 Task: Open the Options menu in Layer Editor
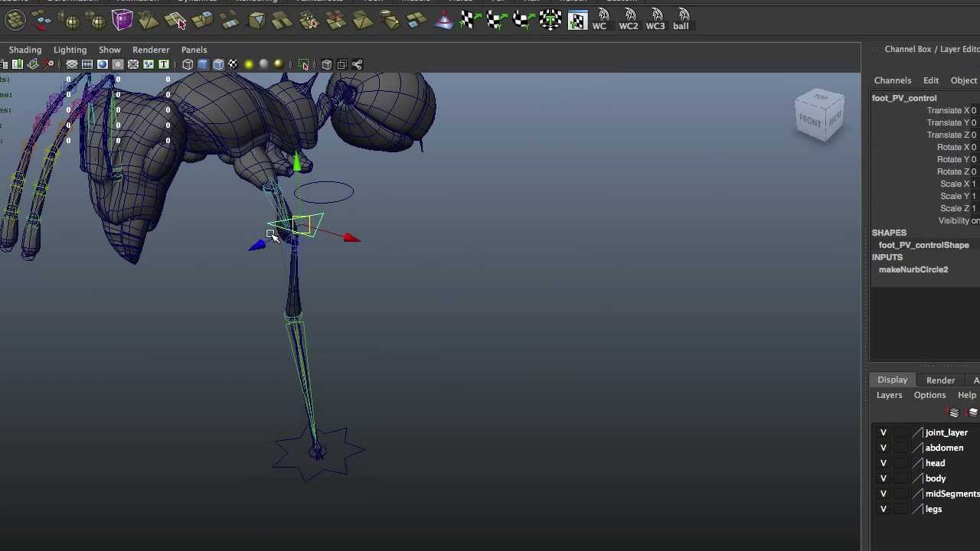(929, 395)
